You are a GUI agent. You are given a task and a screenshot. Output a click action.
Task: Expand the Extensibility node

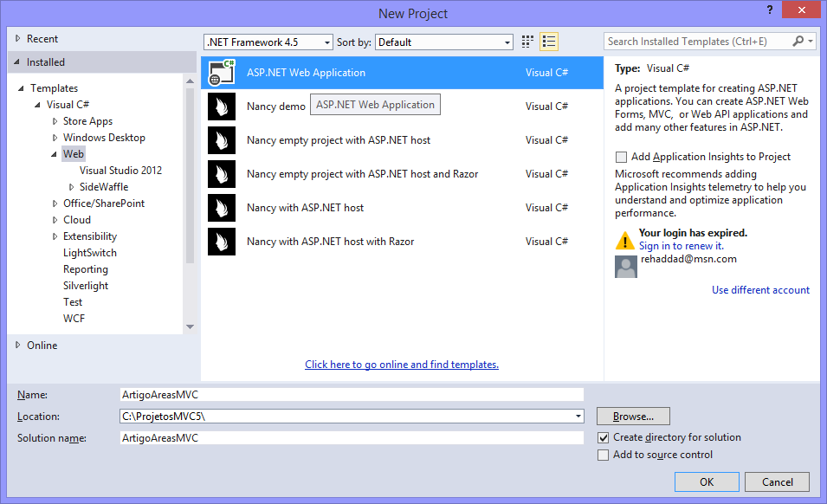(x=55, y=236)
